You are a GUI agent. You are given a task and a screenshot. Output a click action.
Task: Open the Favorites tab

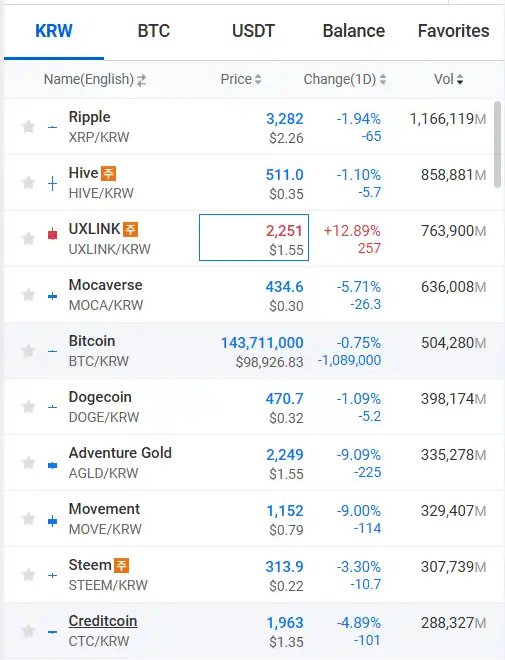click(x=453, y=31)
